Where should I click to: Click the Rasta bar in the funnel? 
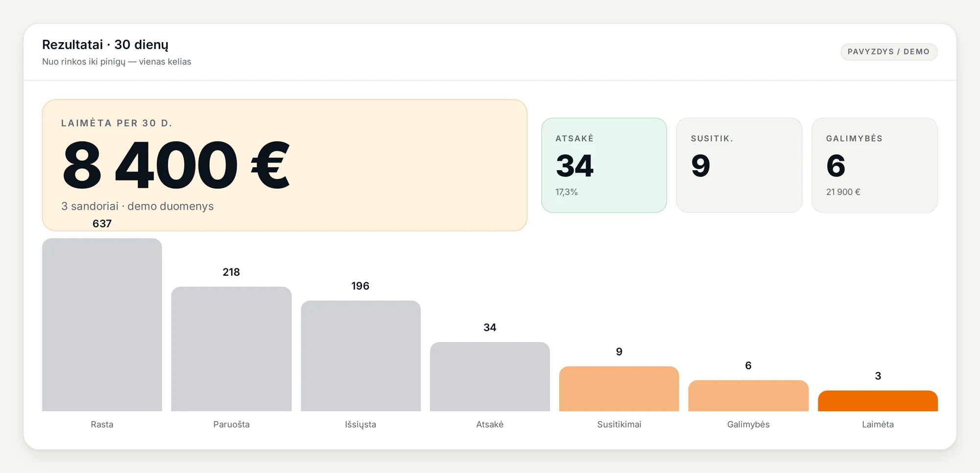point(102,324)
